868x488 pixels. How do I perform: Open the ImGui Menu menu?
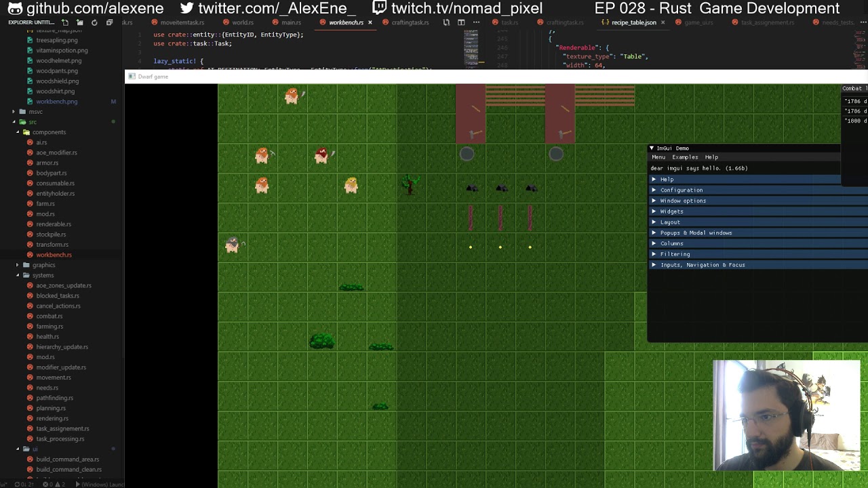pos(658,157)
